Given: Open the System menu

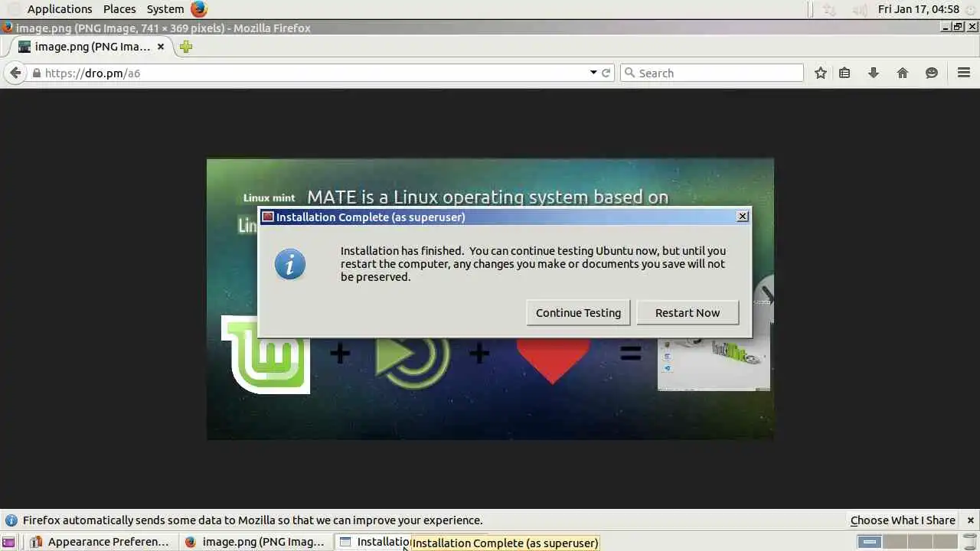Looking at the screenshot, I should [165, 9].
